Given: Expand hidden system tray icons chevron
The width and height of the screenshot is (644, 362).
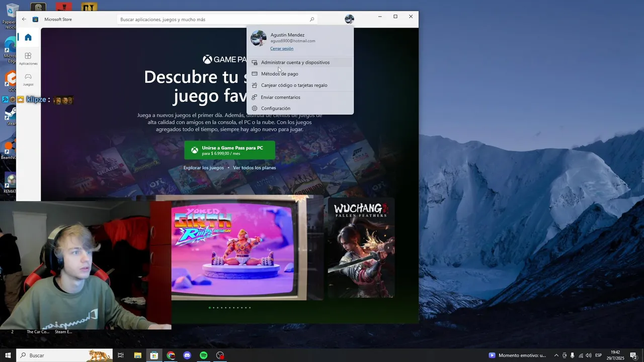Looking at the screenshot, I should click(556, 355).
